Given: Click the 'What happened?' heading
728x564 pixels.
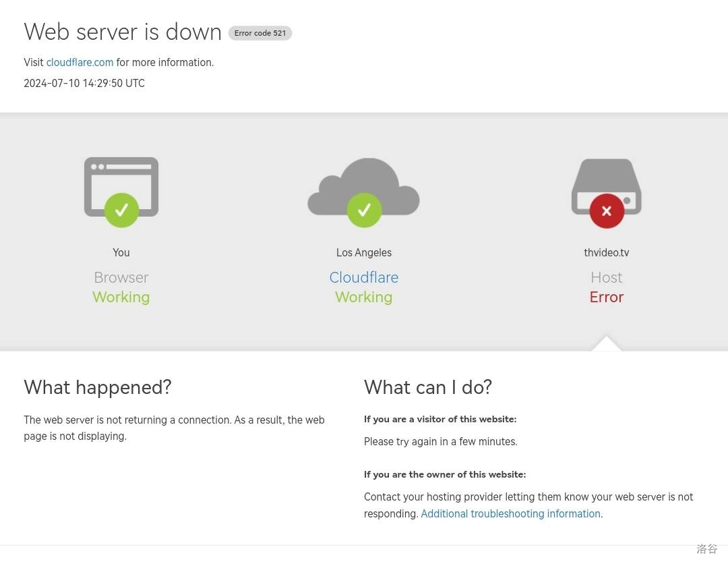Looking at the screenshot, I should pyautogui.click(x=98, y=387).
